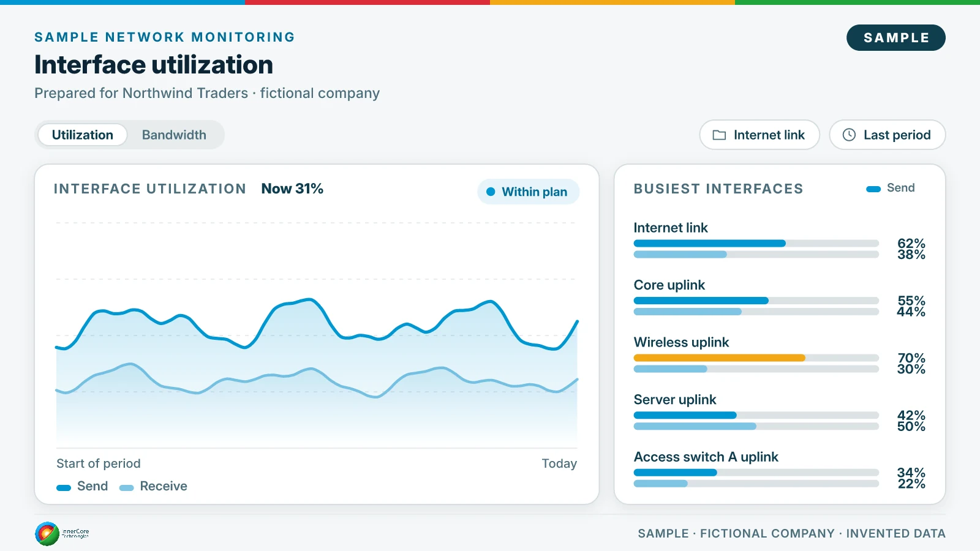Image resolution: width=980 pixels, height=551 pixels.
Task: Select the Wireless uplink row label
Action: click(x=681, y=342)
